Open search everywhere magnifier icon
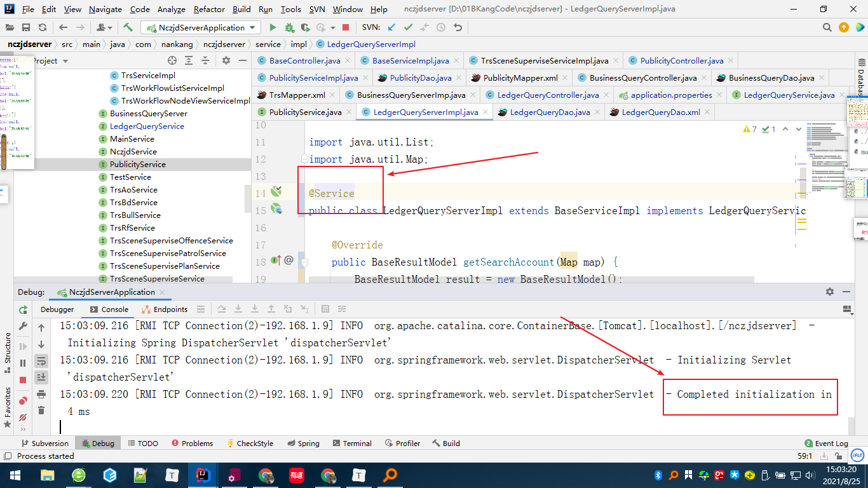This screenshot has width=868, height=488. point(827,27)
